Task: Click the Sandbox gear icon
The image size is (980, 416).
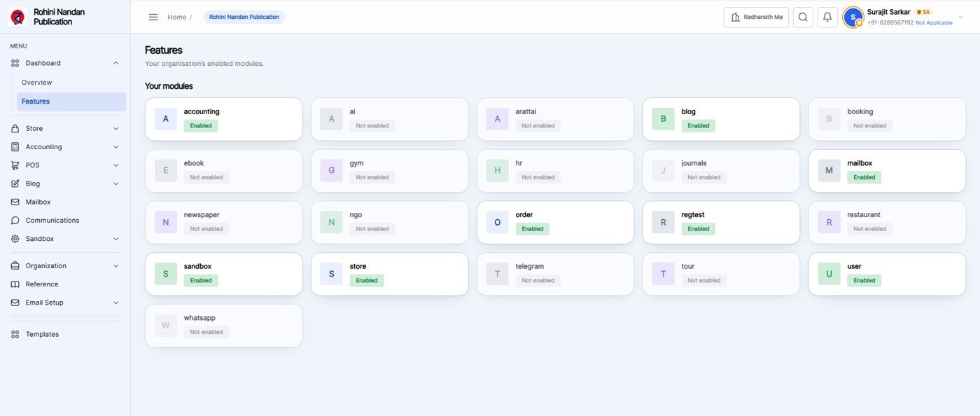Action: 15,239
